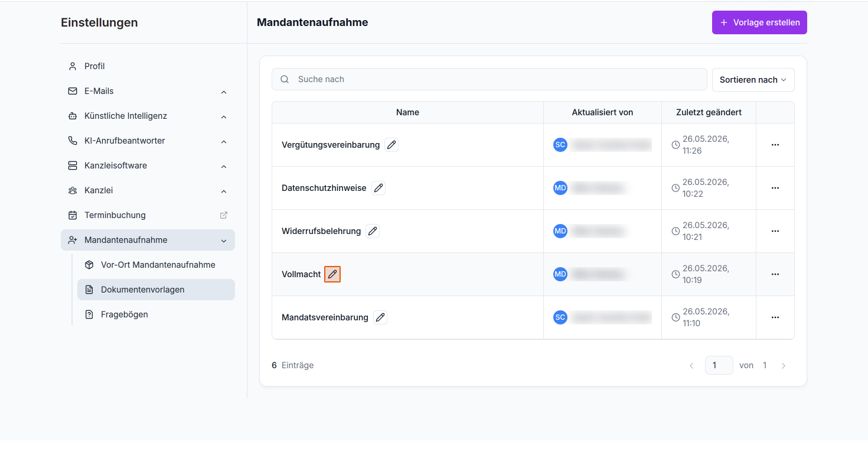
Task: Open Terminbuchung in sidebar
Action: coord(148,215)
